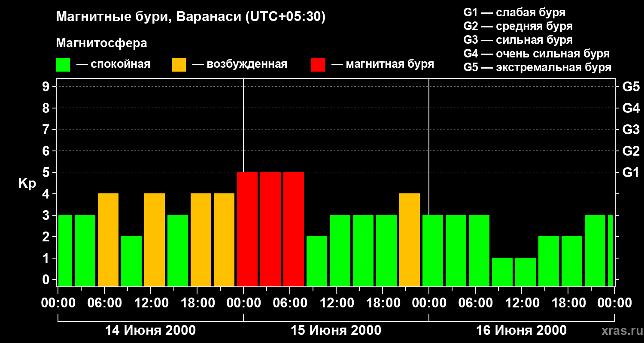This screenshot has width=644, height=343.
Task: Click the red магнитная буря legend swatch
Action: click(318, 65)
